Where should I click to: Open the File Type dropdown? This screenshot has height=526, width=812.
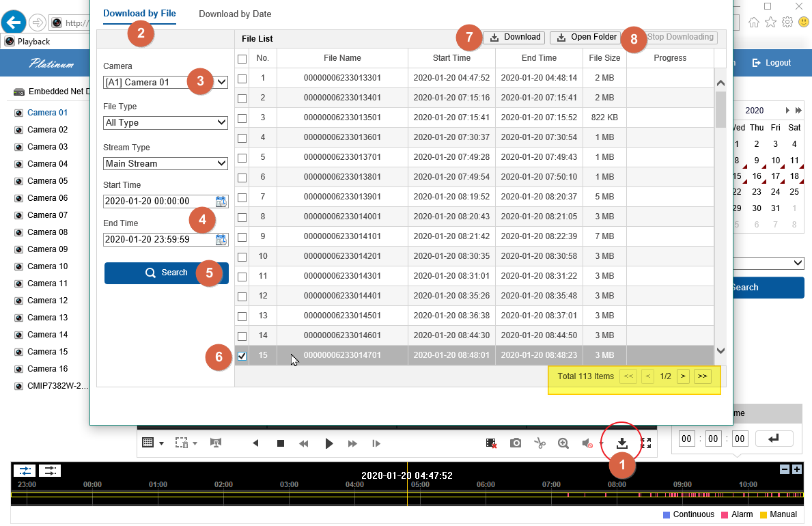tap(165, 123)
